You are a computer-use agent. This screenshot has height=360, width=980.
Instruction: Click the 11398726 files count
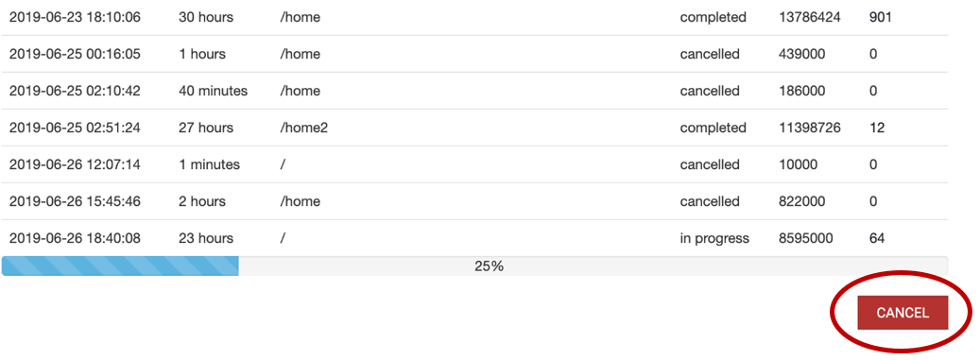pos(810,129)
